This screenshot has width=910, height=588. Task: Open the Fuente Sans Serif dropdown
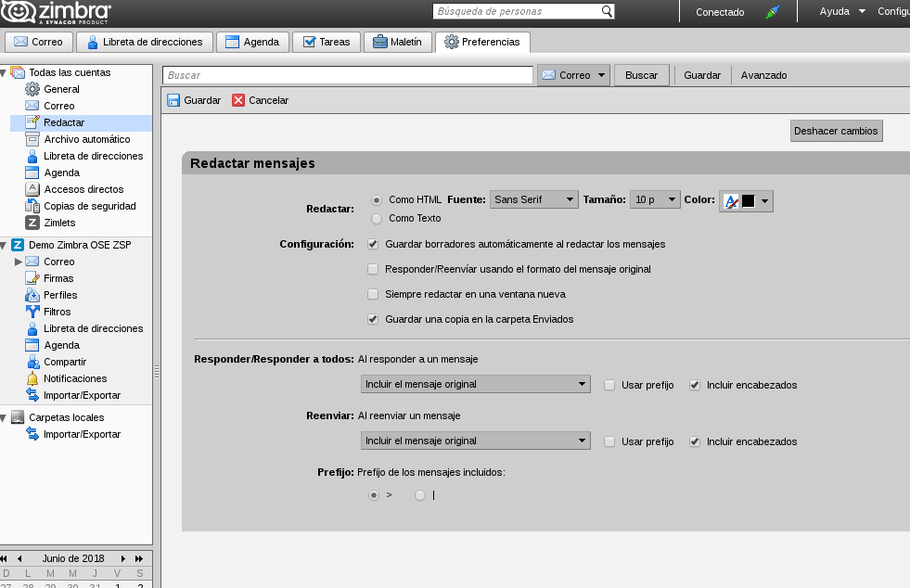[x=534, y=199]
